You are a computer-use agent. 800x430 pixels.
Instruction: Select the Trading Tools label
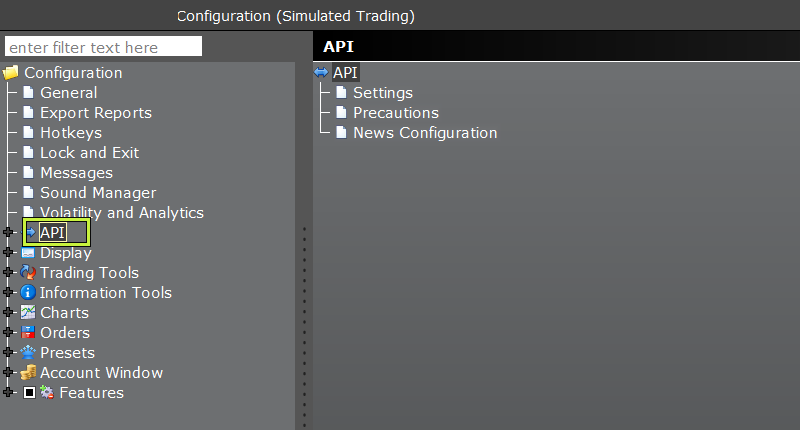[89, 273]
